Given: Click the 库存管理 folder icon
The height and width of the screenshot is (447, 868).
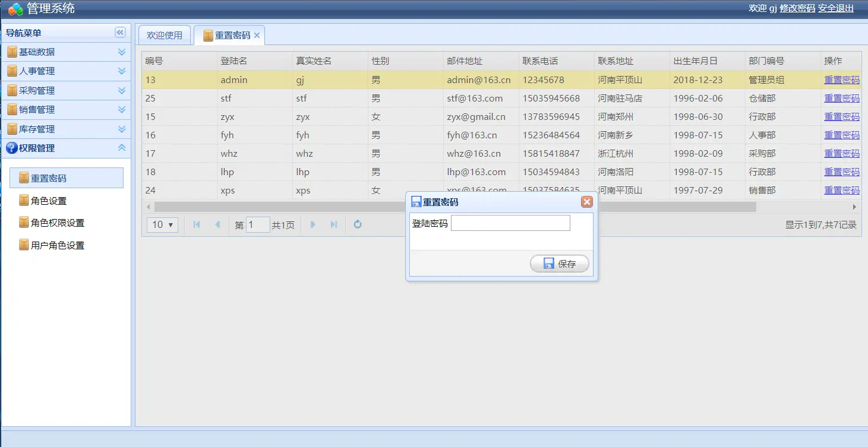Looking at the screenshot, I should pos(12,129).
